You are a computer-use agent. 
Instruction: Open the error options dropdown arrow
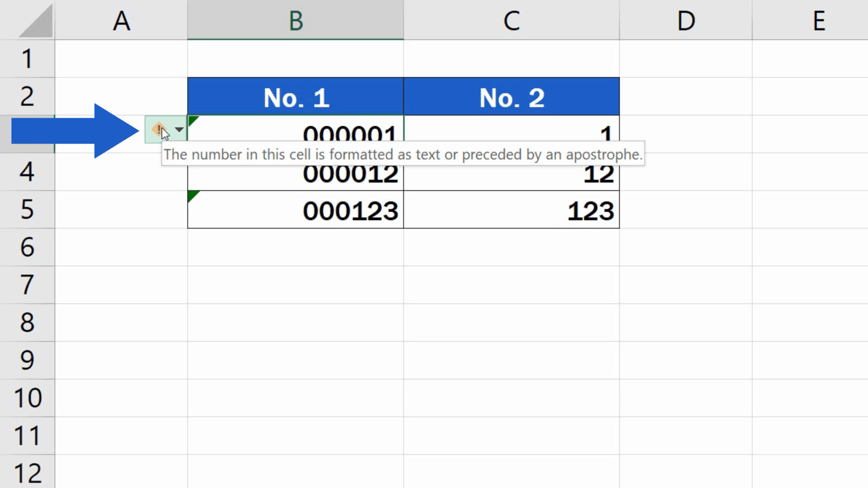coord(179,130)
